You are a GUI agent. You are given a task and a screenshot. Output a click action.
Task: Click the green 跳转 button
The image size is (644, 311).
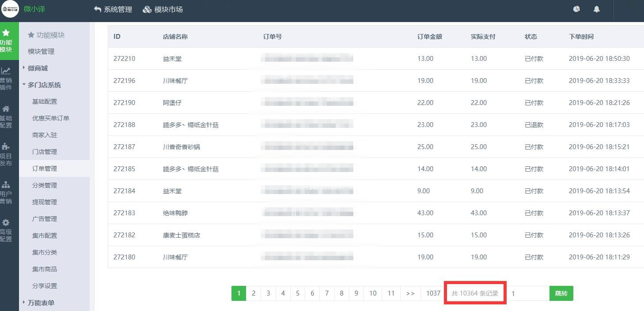coord(561,293)
